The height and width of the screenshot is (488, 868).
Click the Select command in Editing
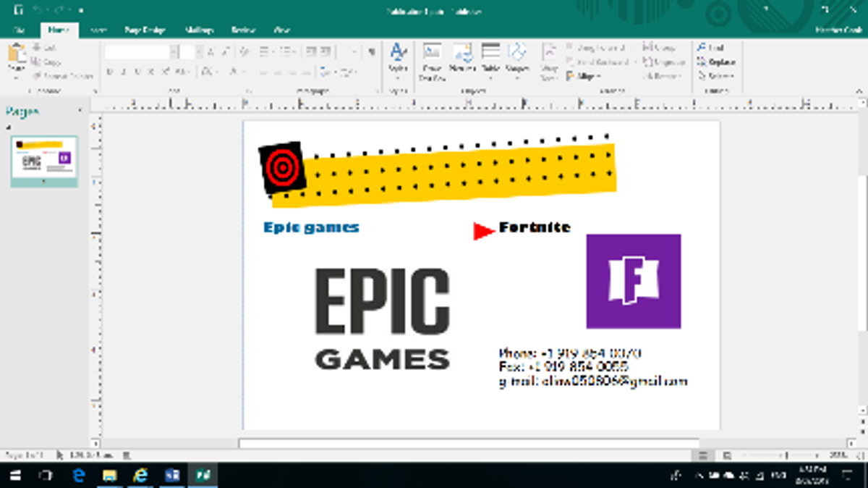point(716,76)
